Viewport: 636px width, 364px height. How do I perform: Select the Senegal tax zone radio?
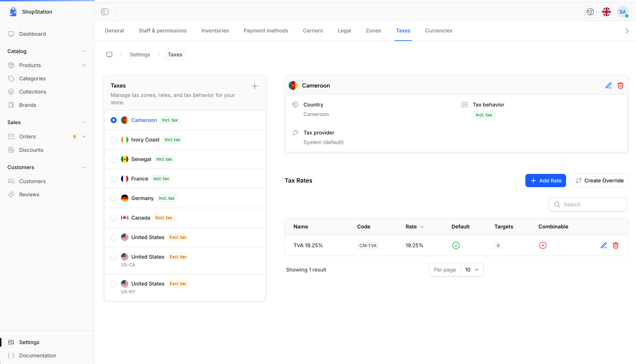point(113,159)
